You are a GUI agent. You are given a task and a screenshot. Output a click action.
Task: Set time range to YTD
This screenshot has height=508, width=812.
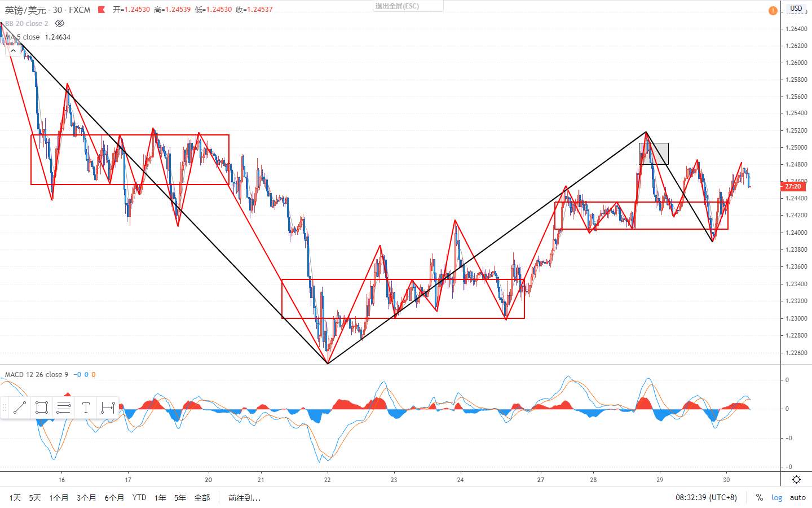(x=139, y=497)
